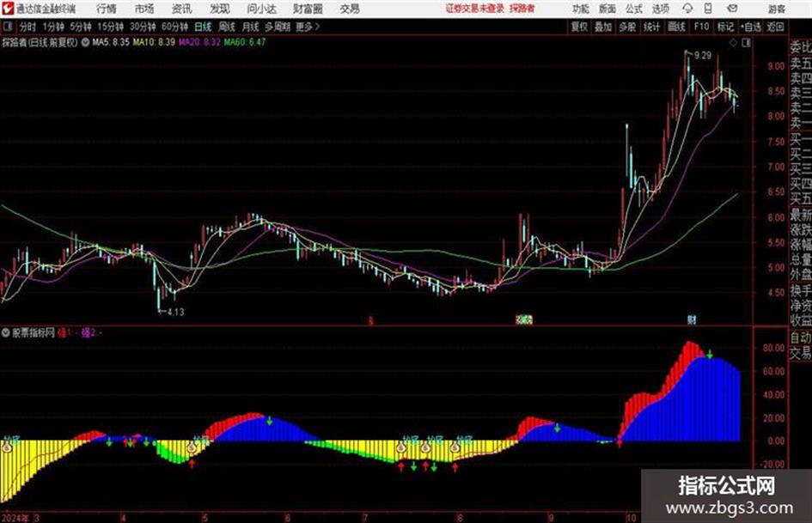The image size is (812, 523).
Task: Open the 资讯 menu
Action: pyautogui.click(x=181, y=9)
